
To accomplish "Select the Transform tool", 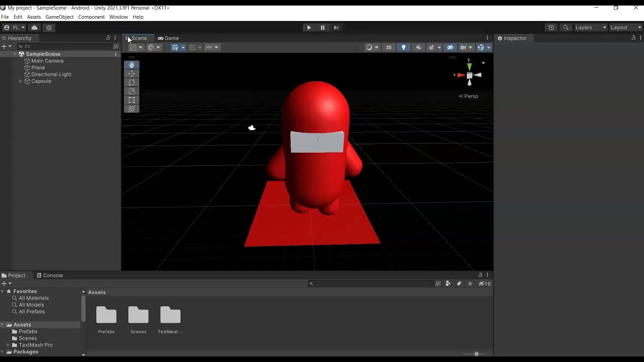I will (131, 109).
